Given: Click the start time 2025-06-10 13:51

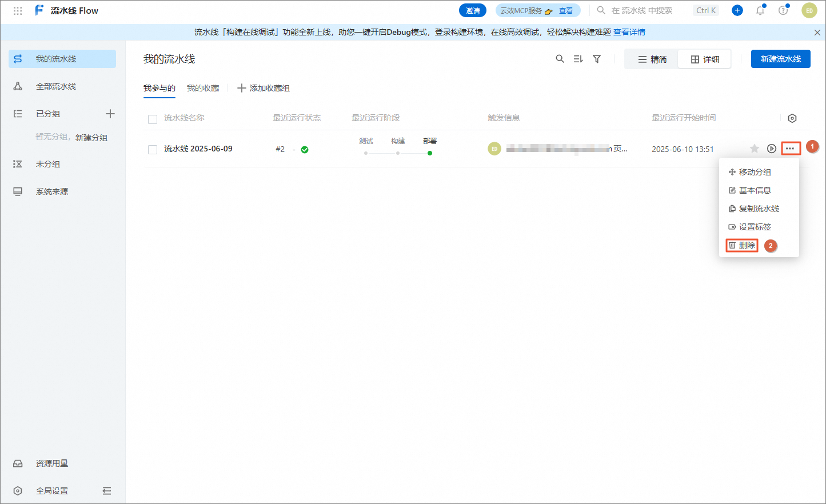Looking at the screenshot, I should [x=683, y=149].
